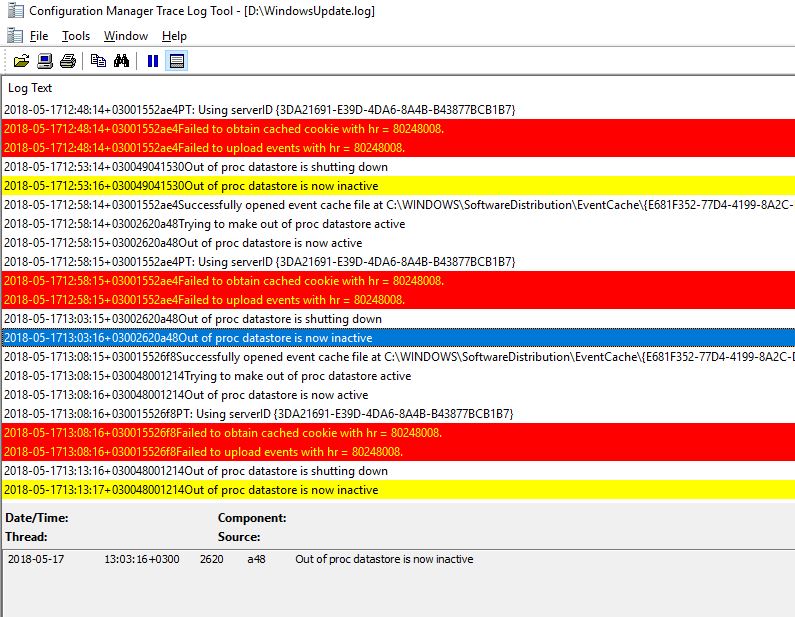The image size is (795, 617).
Task: Select the 12:58:15 Using serverID row
Action: [398, 262]
